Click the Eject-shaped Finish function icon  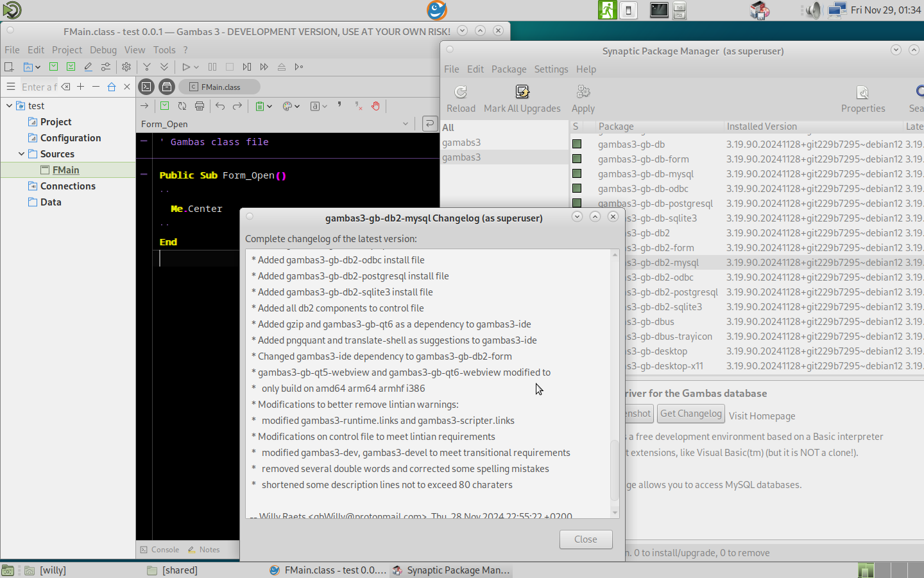282,67
